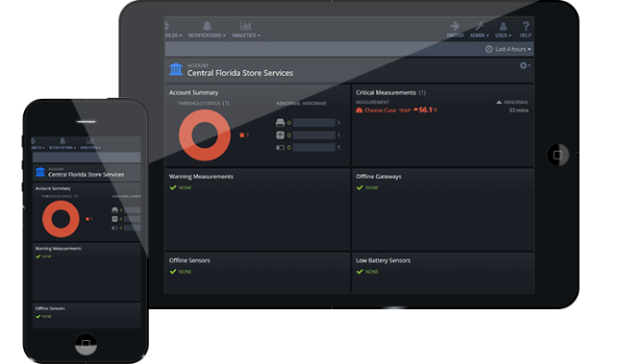Click 'Account Summary' heading on phone
Screen dimensions: 624x364
[53, 188]
